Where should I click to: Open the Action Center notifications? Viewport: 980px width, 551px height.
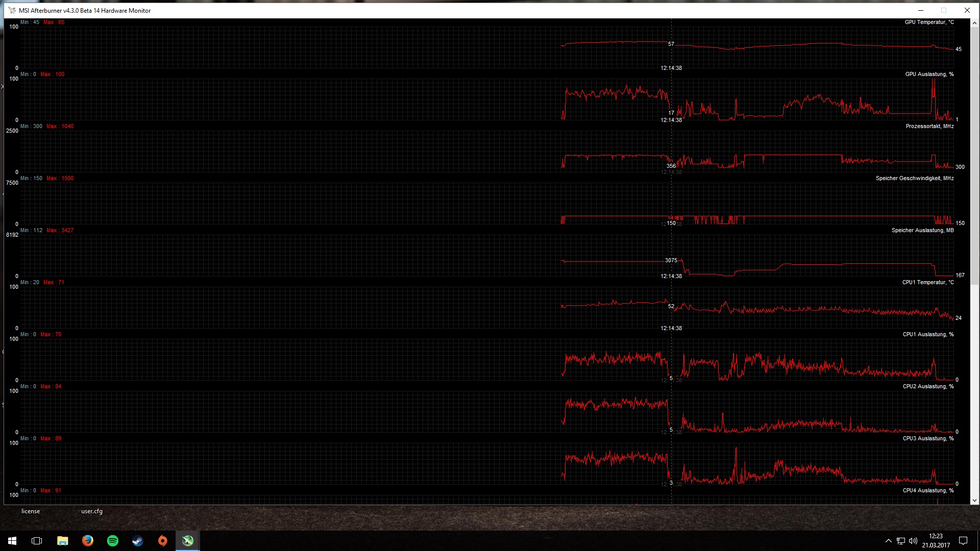[963, 541]
